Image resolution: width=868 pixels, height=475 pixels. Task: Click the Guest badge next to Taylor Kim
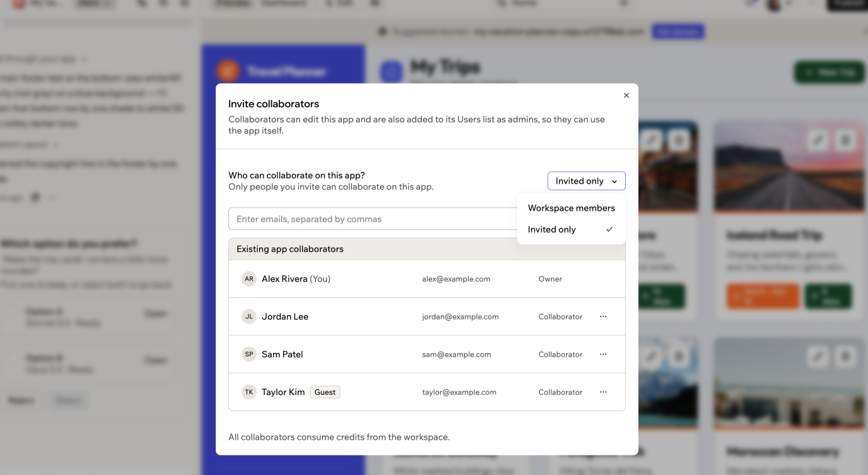325,392
